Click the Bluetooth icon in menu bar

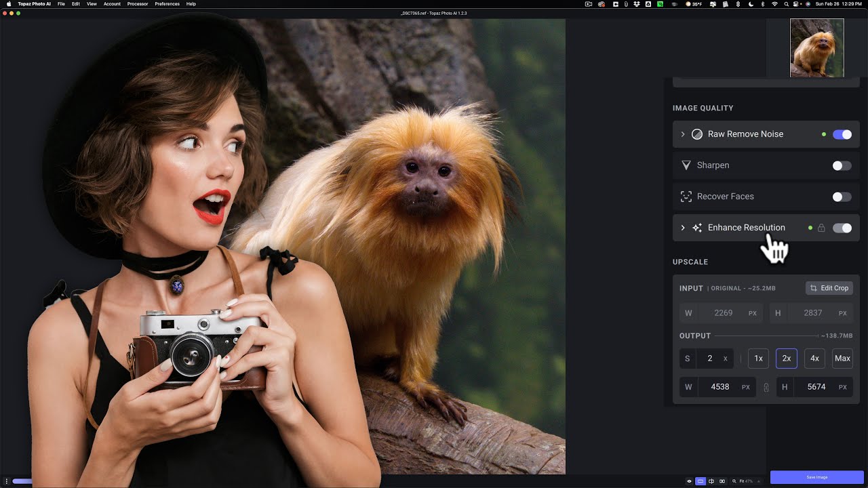point(762,4)
